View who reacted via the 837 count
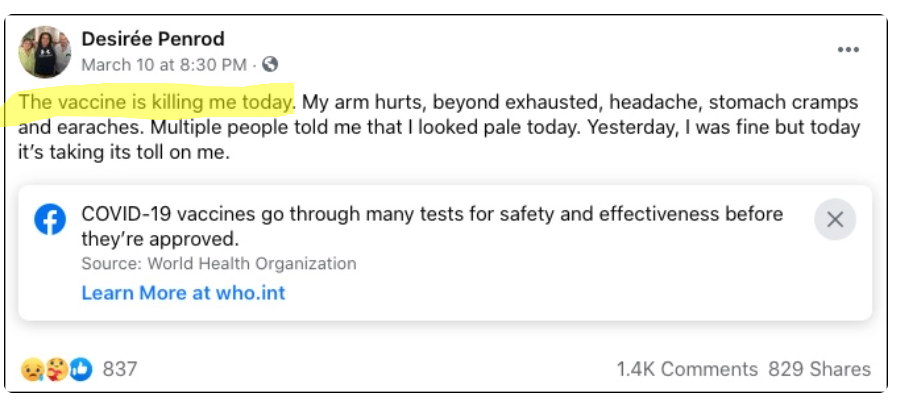The height and width of the screenshot is (405, 898). (119, 369)
